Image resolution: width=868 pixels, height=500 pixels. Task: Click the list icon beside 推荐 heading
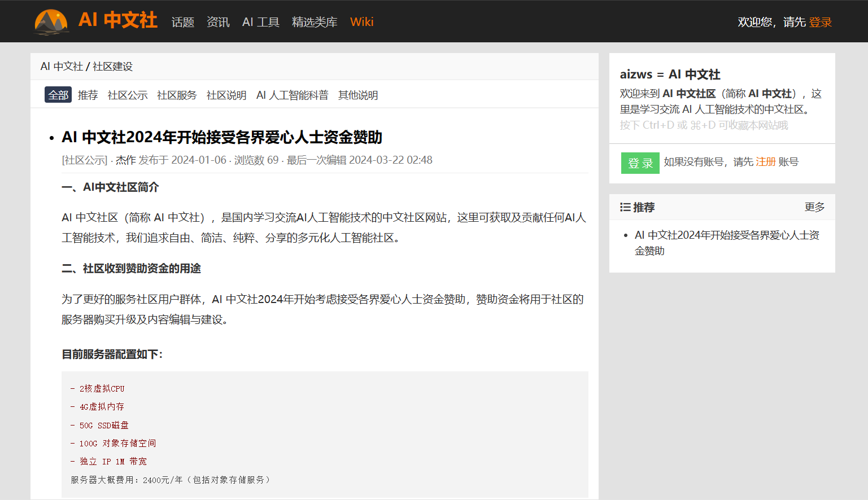tap(625, 207)
